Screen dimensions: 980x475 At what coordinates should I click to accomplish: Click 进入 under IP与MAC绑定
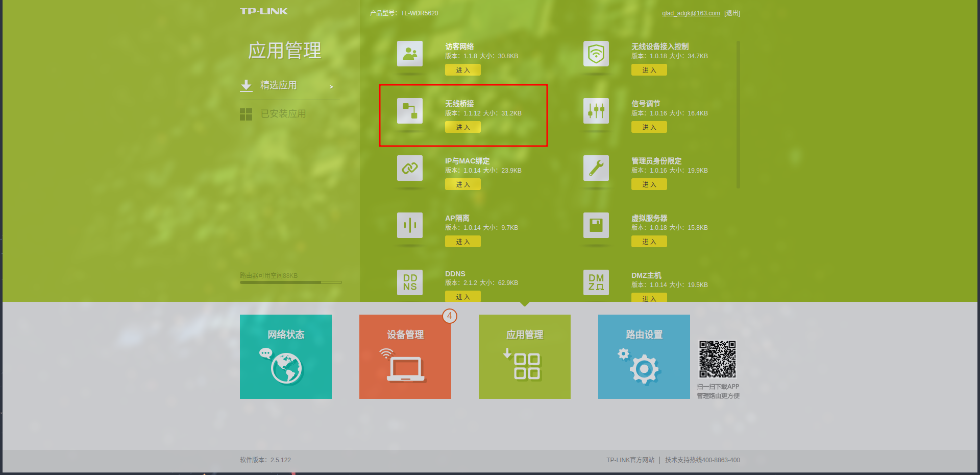pyautogui.click(x=463, y=184)
